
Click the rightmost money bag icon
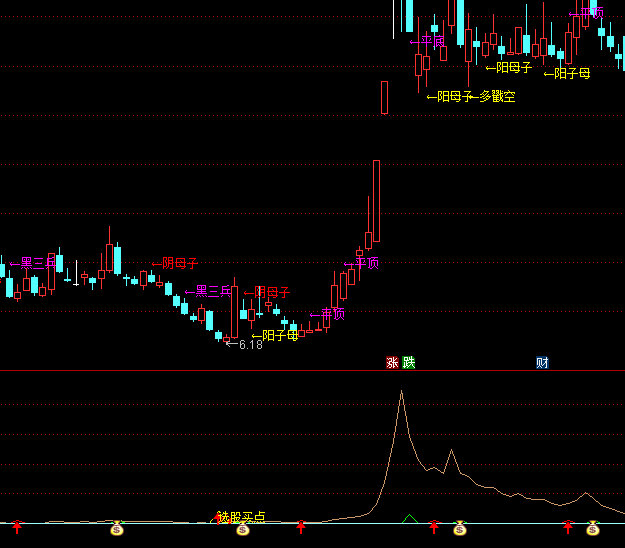coord(592,527)
